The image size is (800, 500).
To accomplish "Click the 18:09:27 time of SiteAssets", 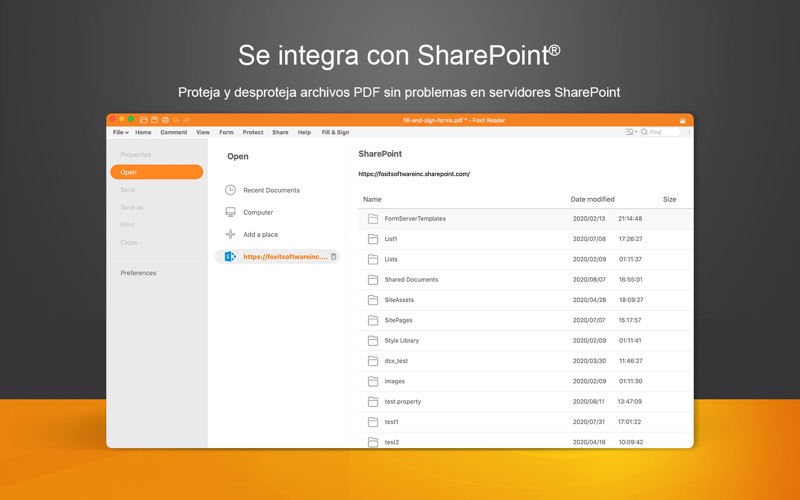I will [631, 300].
